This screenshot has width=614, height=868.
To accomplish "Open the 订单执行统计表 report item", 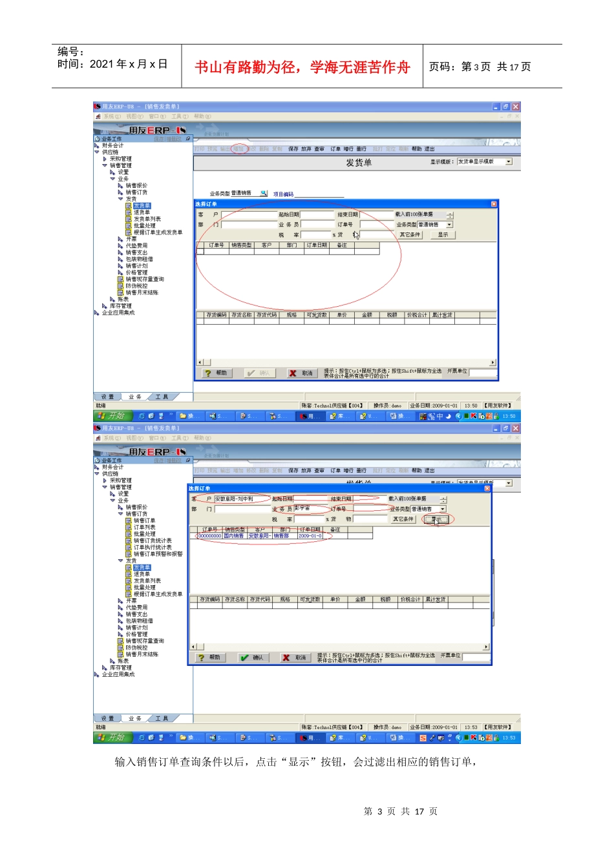I will (152, 547).
